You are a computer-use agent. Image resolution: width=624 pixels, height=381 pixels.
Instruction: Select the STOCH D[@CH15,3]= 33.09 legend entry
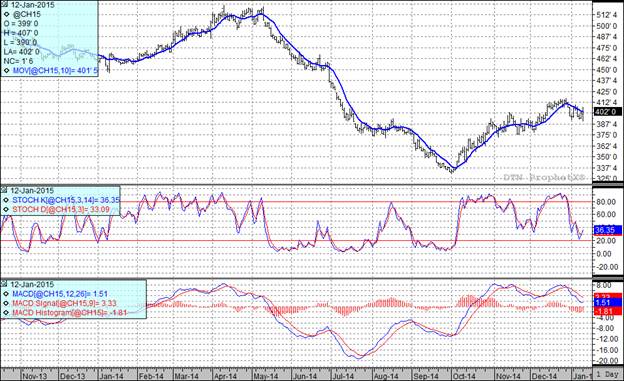click(x=61, y=209)
